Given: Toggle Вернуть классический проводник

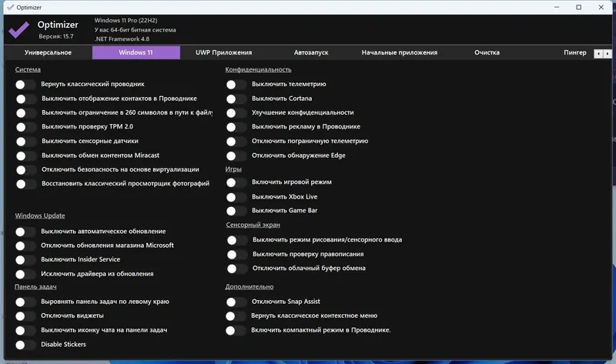Looking at the screenshot, I should pos(25,85).
